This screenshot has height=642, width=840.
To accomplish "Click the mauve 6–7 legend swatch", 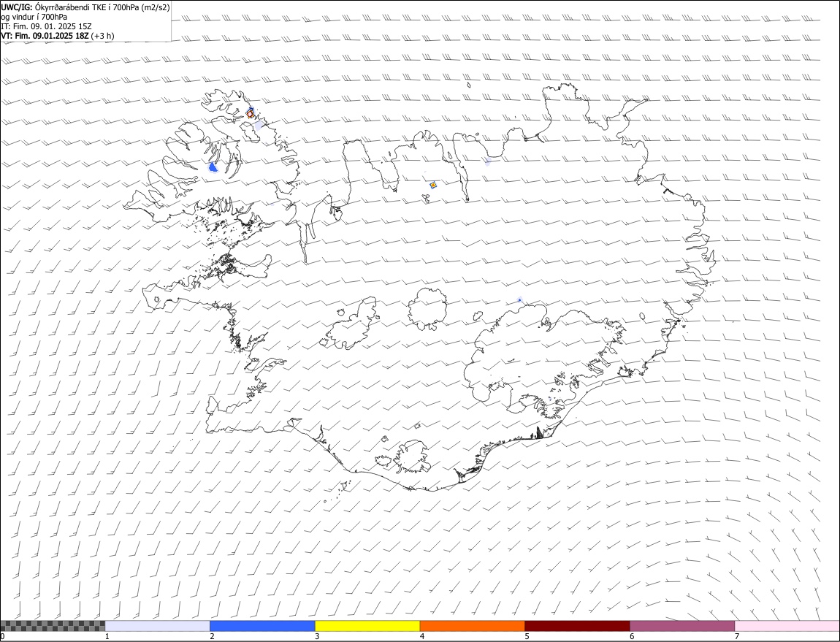I will point(682,626).
